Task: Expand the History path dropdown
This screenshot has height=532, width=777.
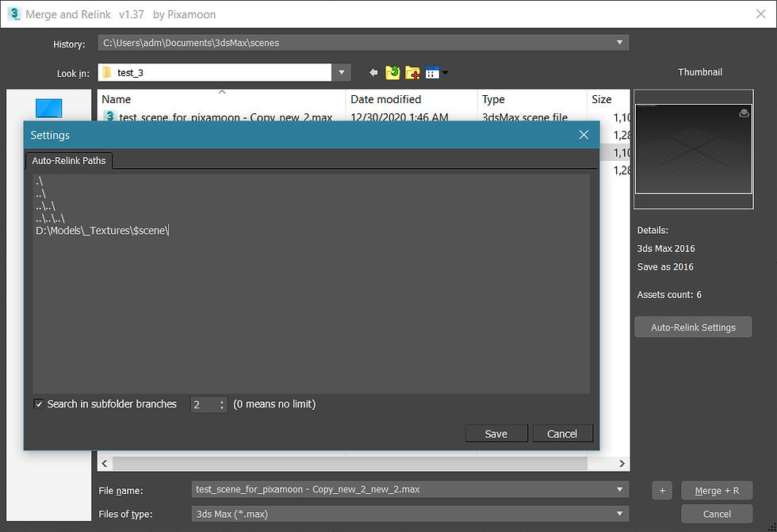Action: [619, 43]
